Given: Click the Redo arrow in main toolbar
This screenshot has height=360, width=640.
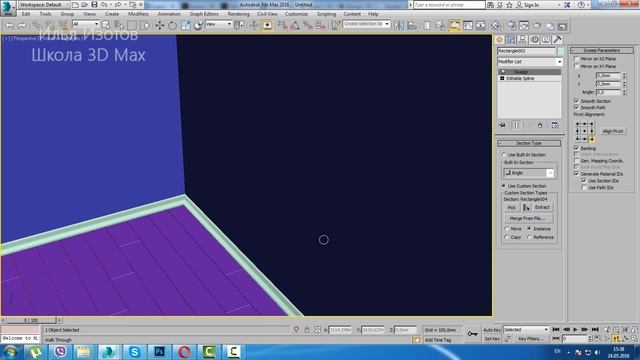Looking at the screenshot, I should [22, 25].
